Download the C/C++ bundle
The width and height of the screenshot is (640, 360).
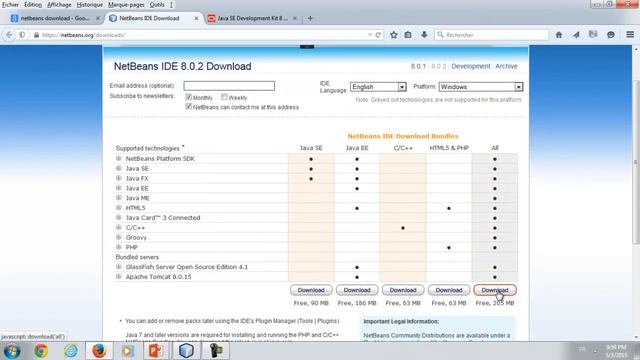[x=403, y=290]
